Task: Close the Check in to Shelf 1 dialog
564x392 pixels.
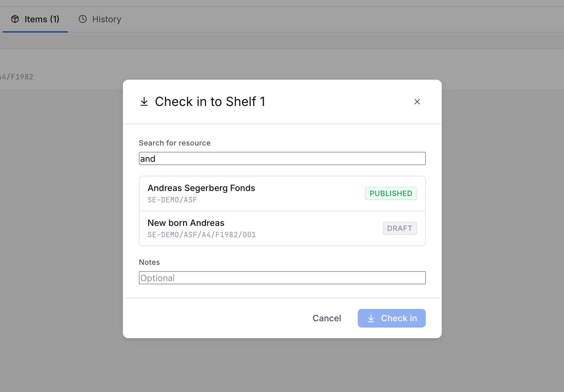Action: [417, 102]
